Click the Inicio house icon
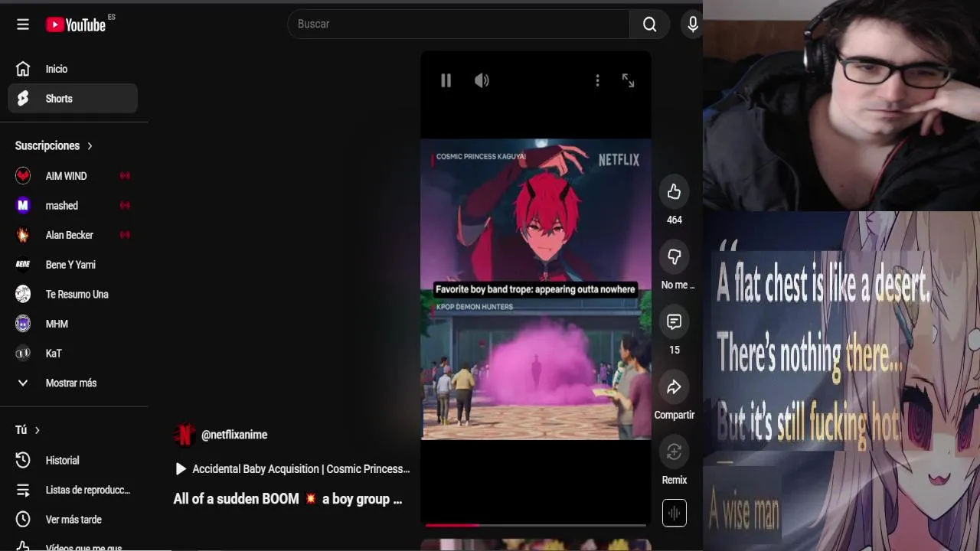The width and height of the screenshot is (980, 551). tap(23, 69)
